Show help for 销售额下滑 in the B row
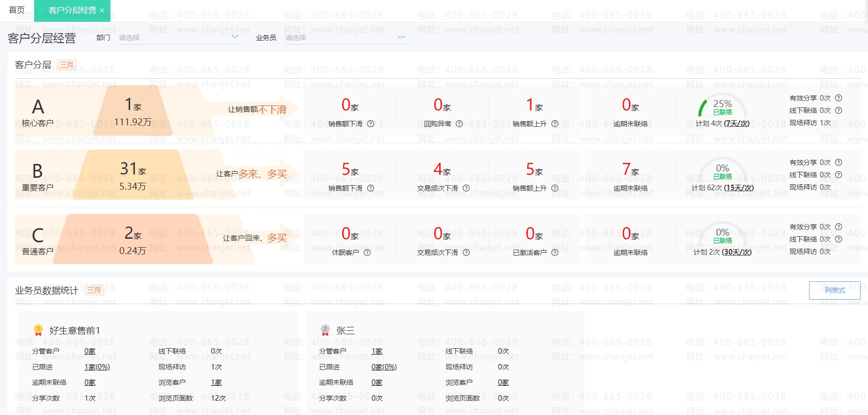 click(370, 188)
